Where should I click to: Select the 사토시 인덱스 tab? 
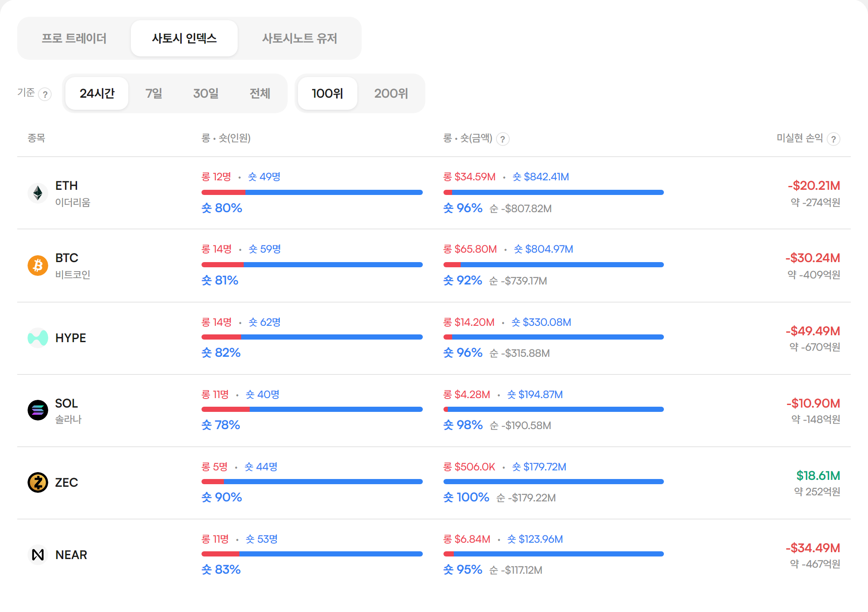[x=184, y=38]
